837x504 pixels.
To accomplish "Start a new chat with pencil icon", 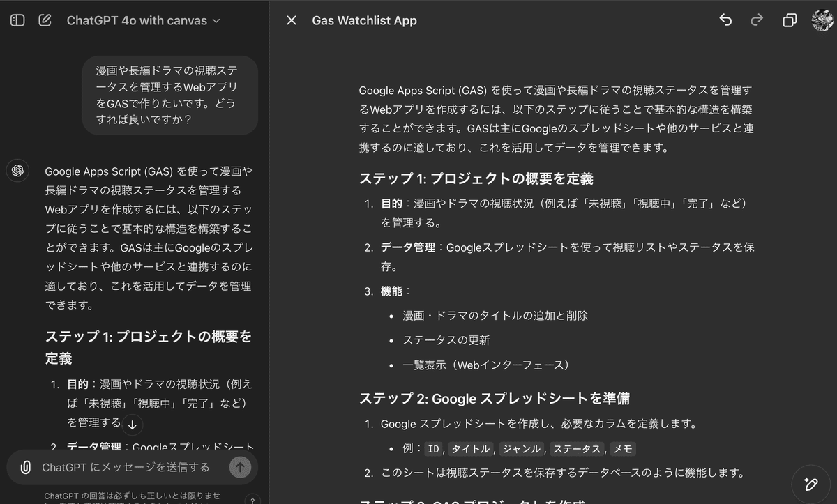I will 45,20.
